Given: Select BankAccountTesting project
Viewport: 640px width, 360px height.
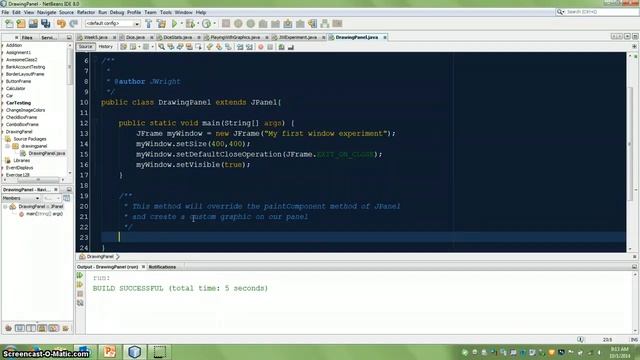Looking at the screenshot, I should pyautogui.click(x=25, y=67).
